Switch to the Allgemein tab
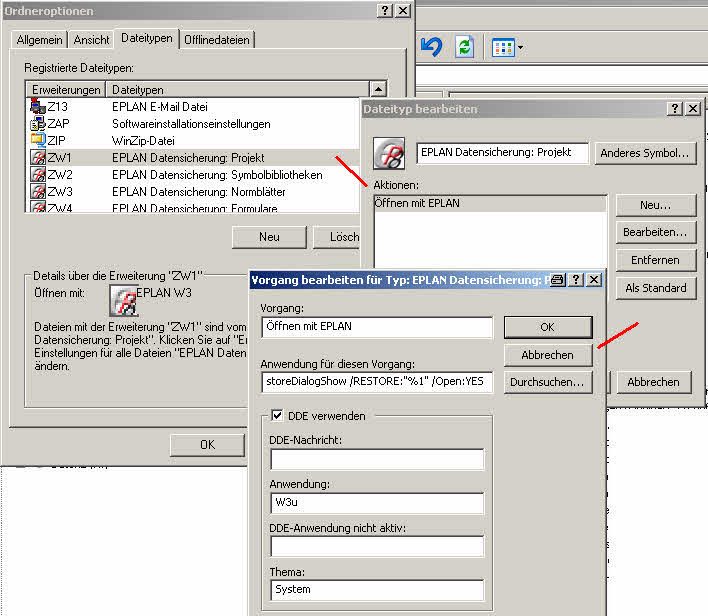 point(39,40)
